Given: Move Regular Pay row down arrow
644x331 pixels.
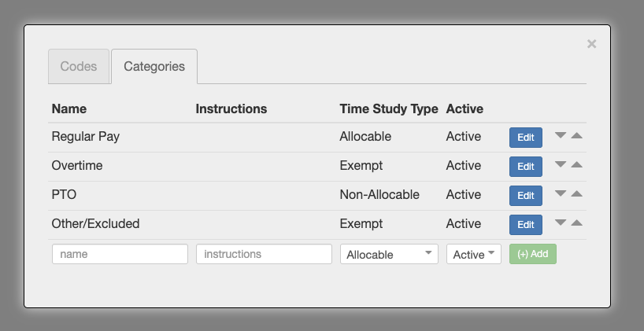Looking at the screenshot, I should (x=561, y=135).
